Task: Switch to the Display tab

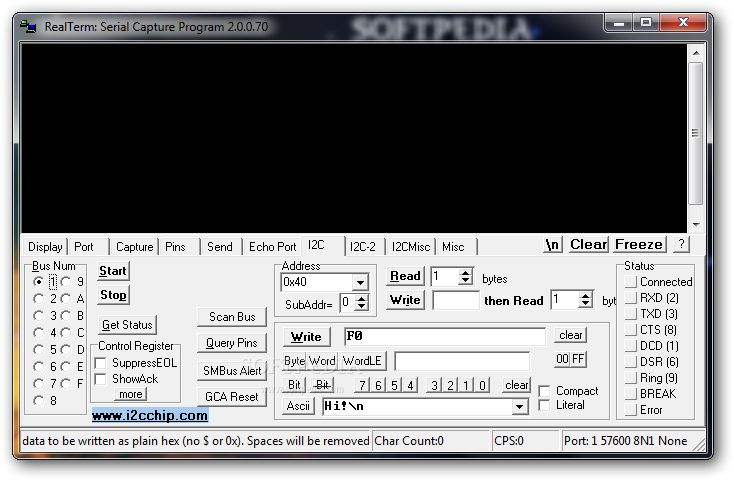Action: click(45, 247)
